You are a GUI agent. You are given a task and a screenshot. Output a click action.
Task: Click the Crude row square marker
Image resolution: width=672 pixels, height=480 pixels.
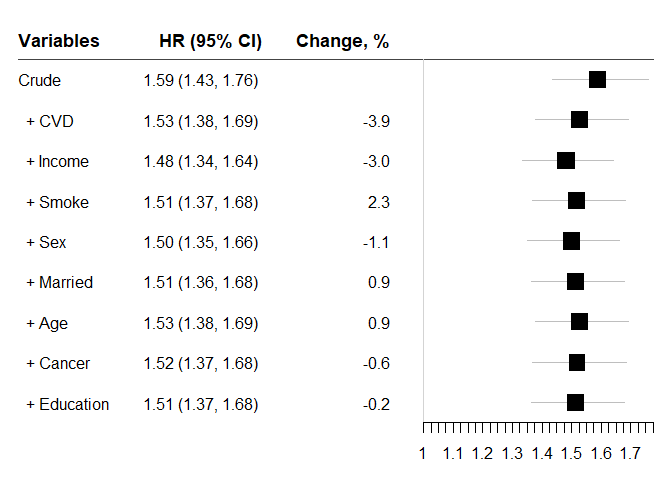coord(597,80)
